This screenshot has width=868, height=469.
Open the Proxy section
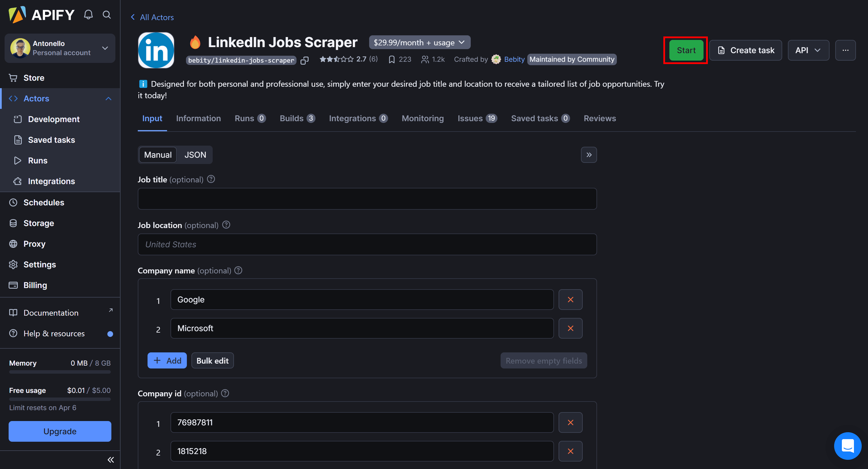point(34,244)
